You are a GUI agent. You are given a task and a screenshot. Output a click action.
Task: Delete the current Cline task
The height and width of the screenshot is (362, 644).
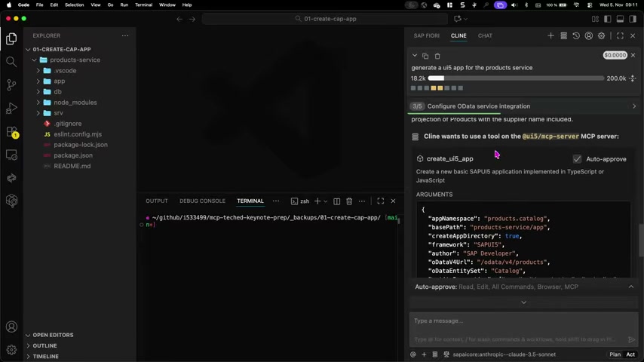tap(437, 56)
